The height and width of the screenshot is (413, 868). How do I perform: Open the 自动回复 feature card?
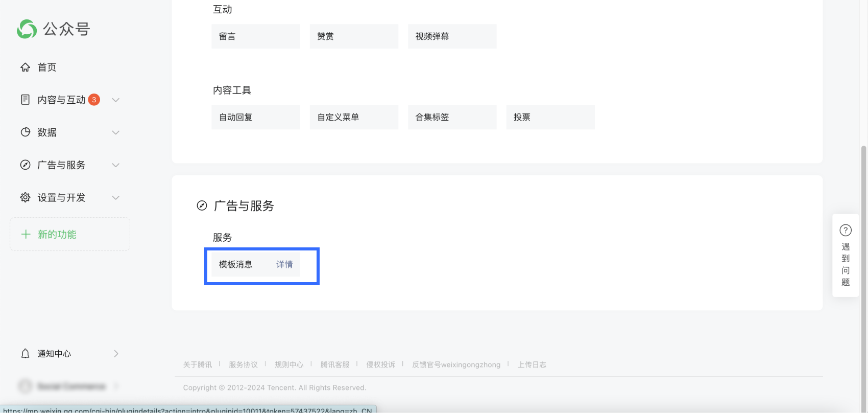256,117
